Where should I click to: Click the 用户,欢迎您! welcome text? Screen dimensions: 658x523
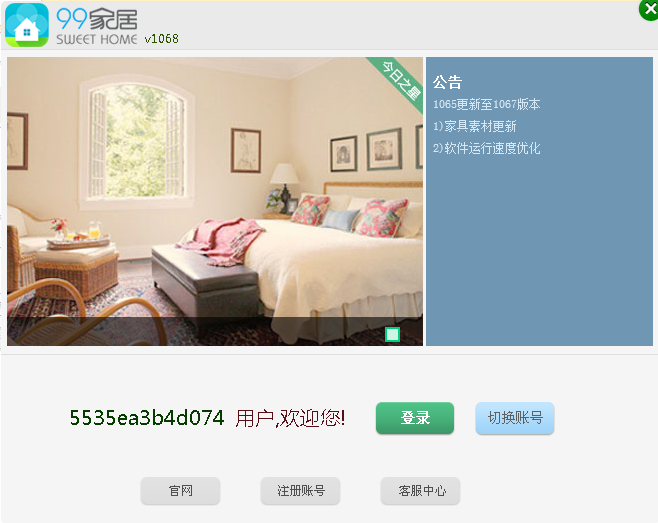click(290, 418)
